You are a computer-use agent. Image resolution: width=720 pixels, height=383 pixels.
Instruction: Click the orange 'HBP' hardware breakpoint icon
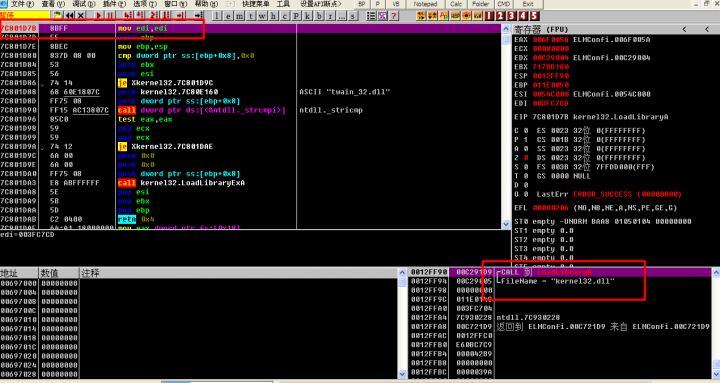click(x=455, y=16)
